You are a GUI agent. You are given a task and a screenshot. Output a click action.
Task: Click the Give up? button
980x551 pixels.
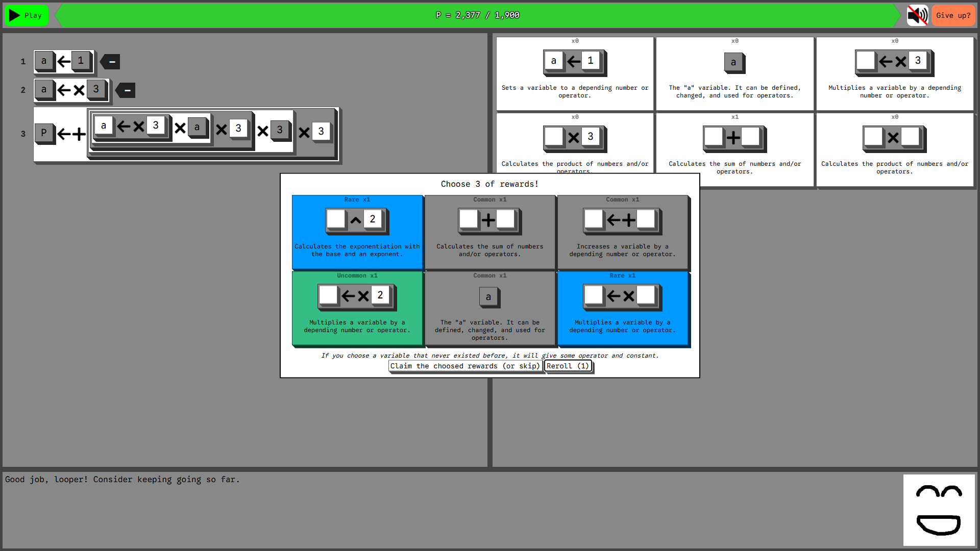tap(953, 15)
